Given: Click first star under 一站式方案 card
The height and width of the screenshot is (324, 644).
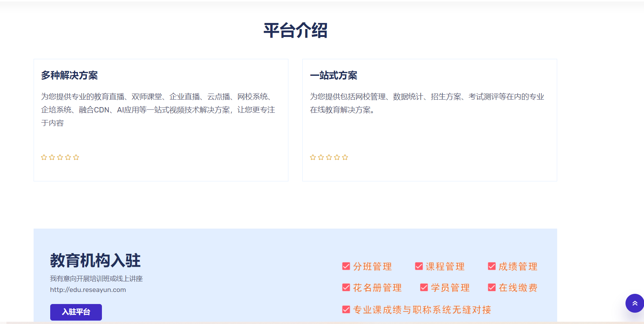Looking at the screenshot, I should [313, 157].
